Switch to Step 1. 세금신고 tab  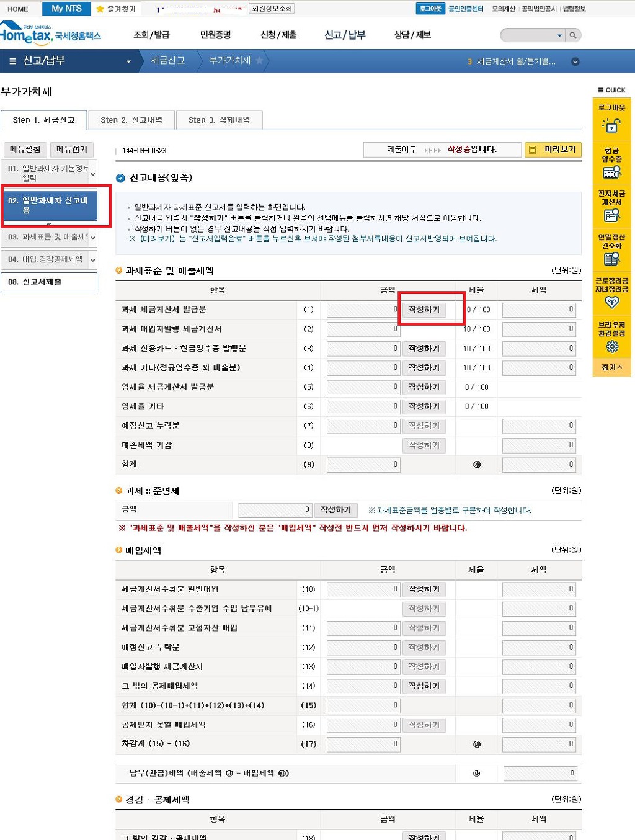pos(43,120)
